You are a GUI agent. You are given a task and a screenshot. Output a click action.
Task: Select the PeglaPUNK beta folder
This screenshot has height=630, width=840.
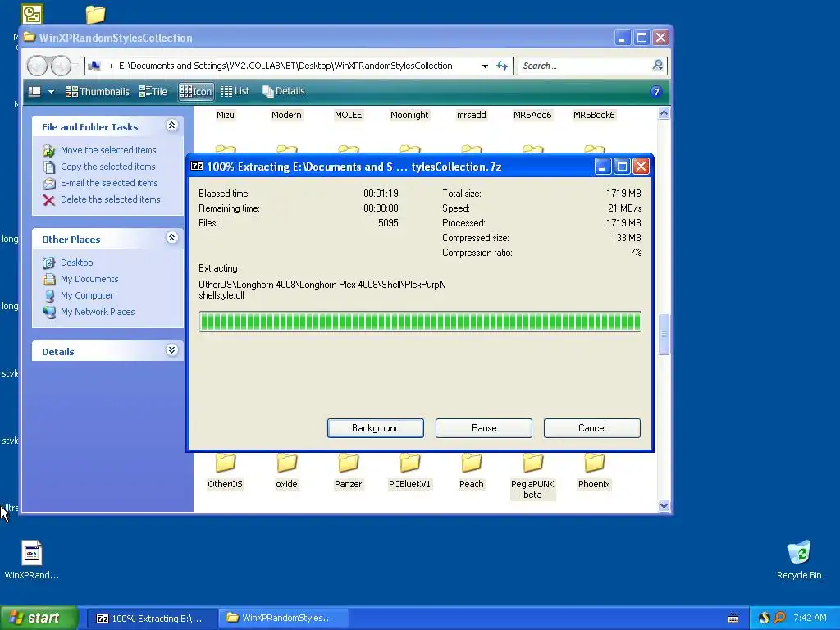(532, 477)
